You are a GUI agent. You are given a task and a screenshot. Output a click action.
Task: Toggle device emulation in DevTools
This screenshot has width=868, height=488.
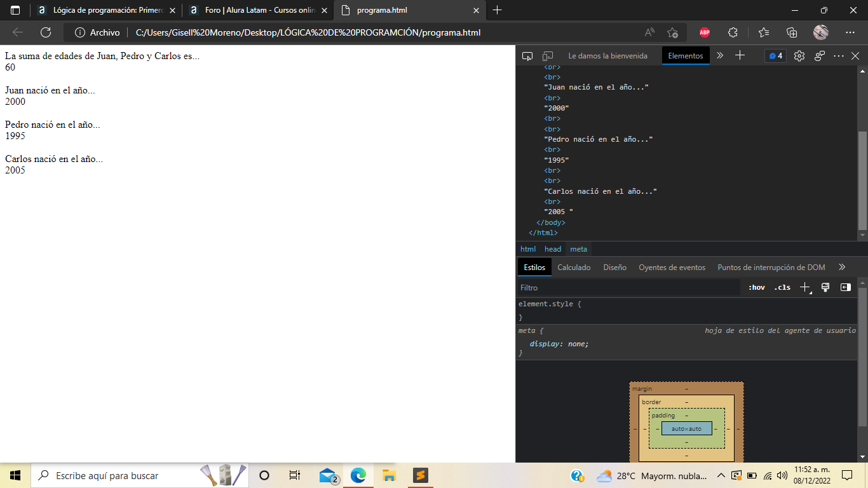548,56
